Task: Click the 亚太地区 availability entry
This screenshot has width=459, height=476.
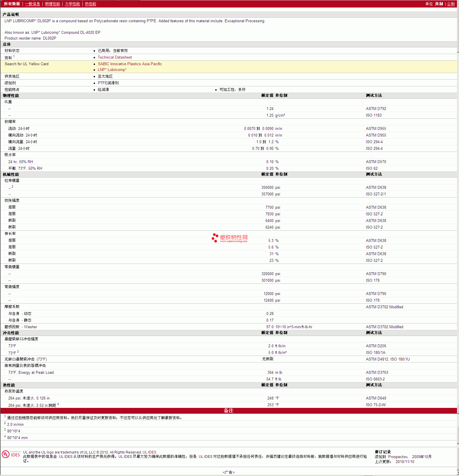Action: click(105, 76)
